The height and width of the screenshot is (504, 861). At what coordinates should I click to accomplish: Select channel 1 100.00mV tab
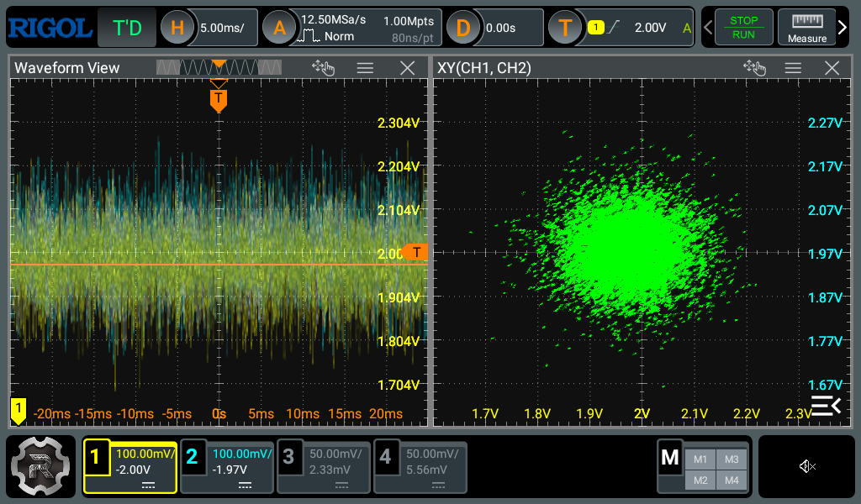(x=130, y=467)
